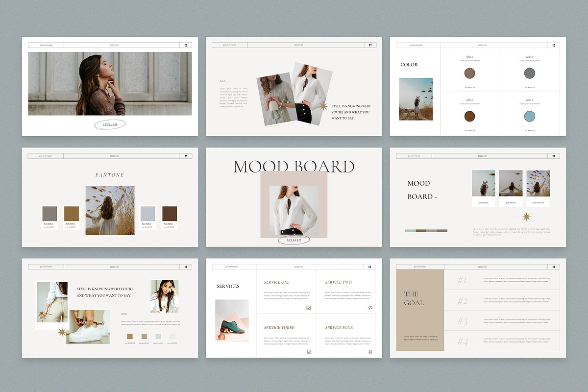Click the 'SERVICE THREE' heading
This screenshot has height=392, width=588.
click(279, 327)
